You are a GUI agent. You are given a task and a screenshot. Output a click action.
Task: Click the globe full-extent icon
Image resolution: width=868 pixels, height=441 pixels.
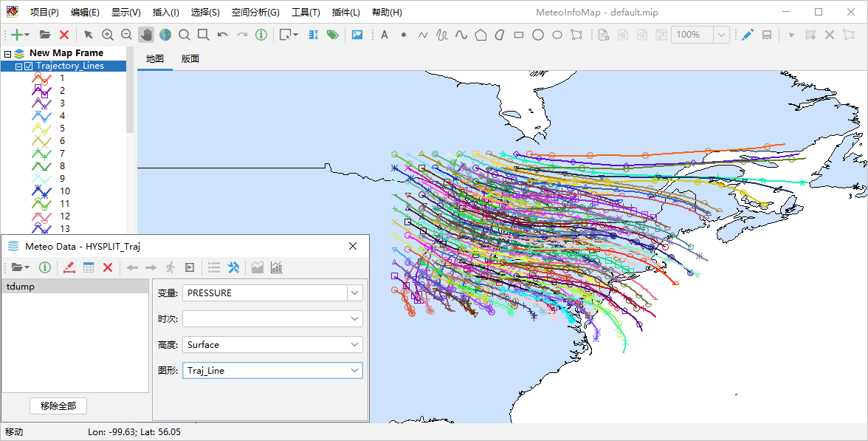tap(165, 35)
